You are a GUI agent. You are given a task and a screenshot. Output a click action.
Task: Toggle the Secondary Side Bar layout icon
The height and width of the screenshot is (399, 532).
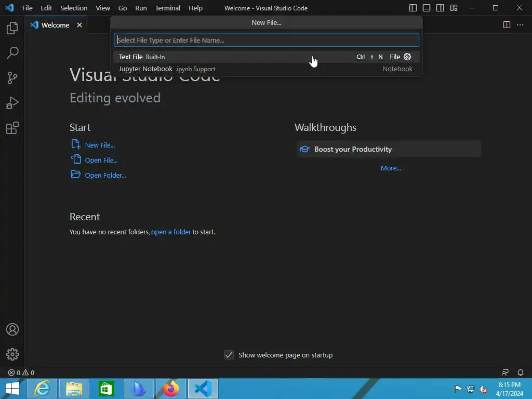440,8
